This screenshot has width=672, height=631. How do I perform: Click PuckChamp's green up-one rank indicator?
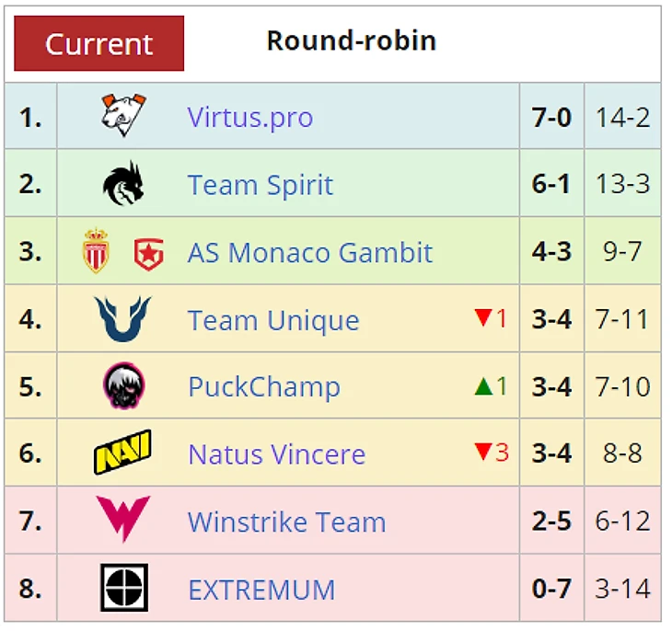pos(492,386)
